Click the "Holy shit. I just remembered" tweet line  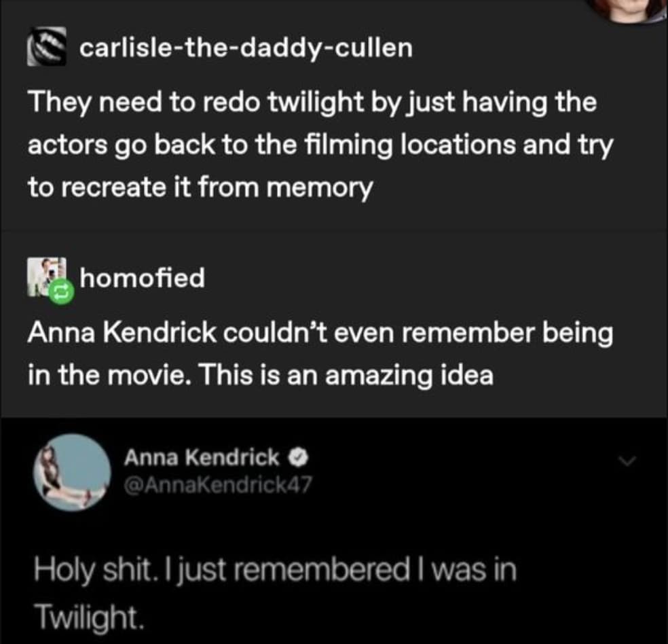[276, 571]
